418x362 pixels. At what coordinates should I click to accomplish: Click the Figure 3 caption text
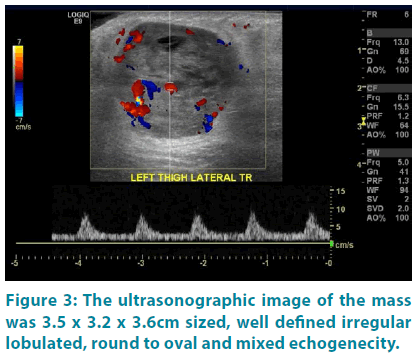(x=209, y=322)
